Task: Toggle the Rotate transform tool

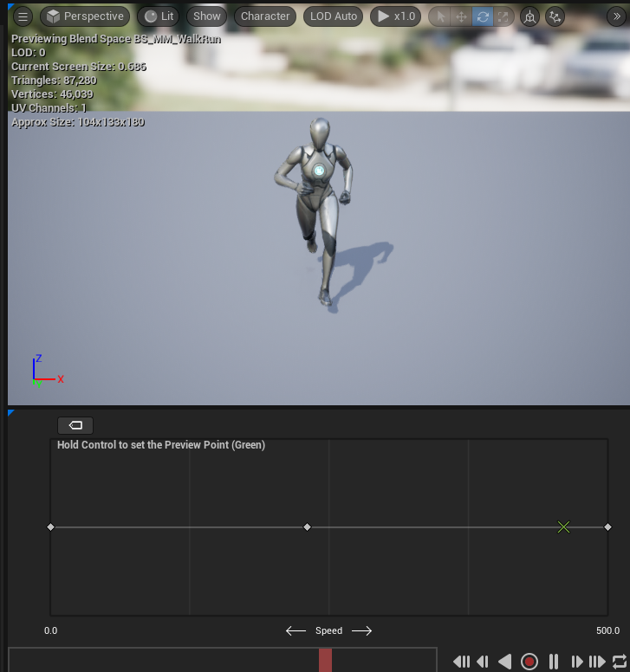Action: (483, 16)
